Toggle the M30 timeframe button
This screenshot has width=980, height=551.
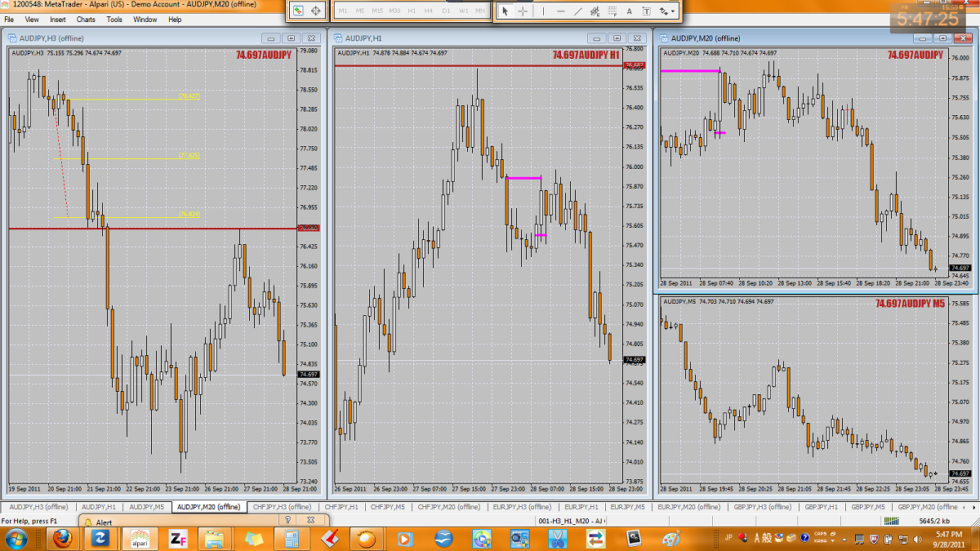[394, 11]
